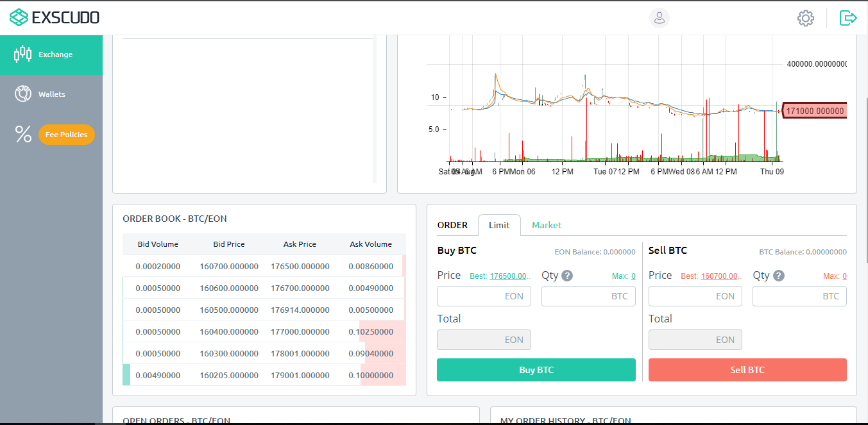Open Fee Policies page

(67, 135)
